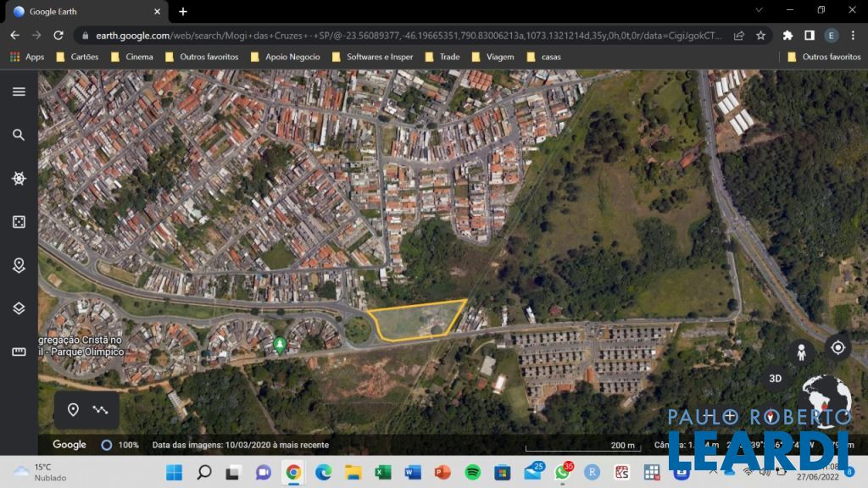Open the Chrome three-dot menu
This screenshot has width=868, height=488.
[x=853, y=36]
